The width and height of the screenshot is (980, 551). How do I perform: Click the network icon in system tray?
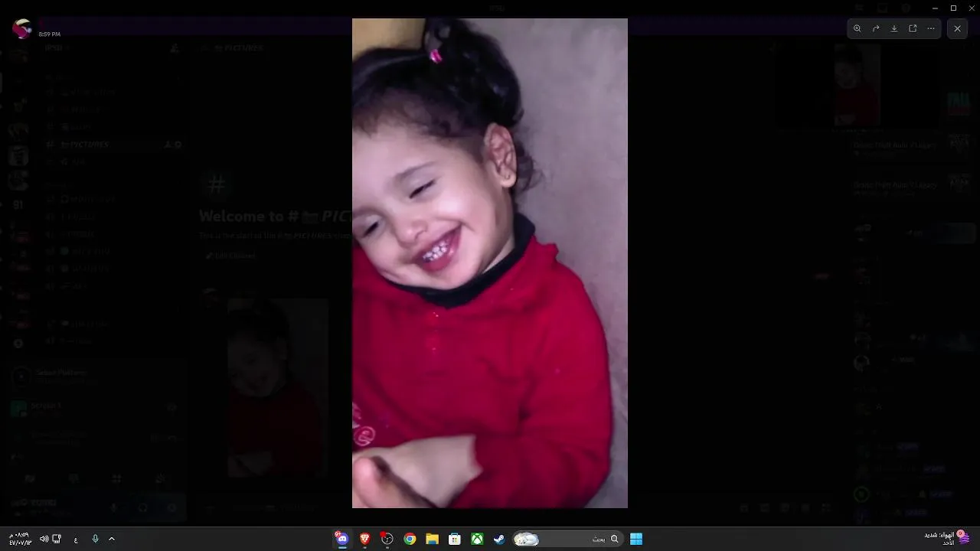coord(57,539)
